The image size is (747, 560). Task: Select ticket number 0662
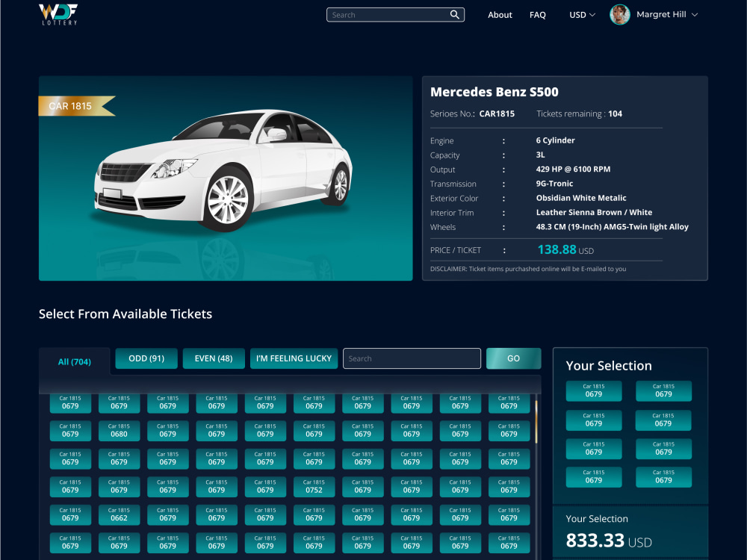(119, 514)
